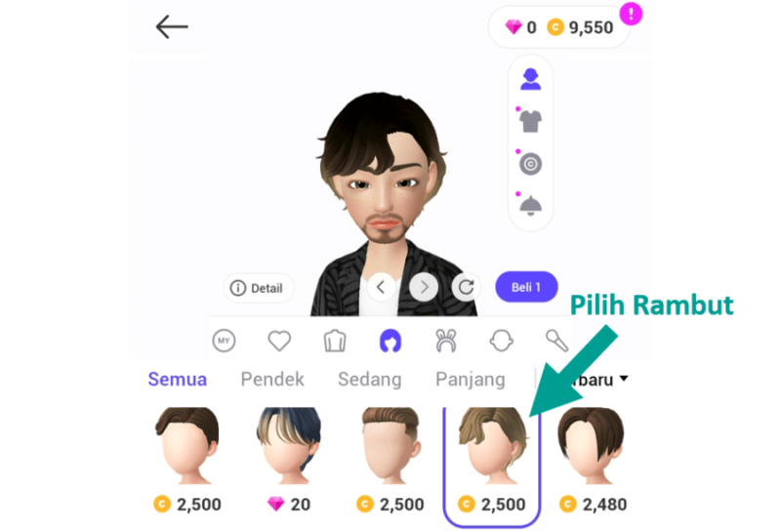Open the head shape category icon
The image size is (781, 532).
click(501, 342)
